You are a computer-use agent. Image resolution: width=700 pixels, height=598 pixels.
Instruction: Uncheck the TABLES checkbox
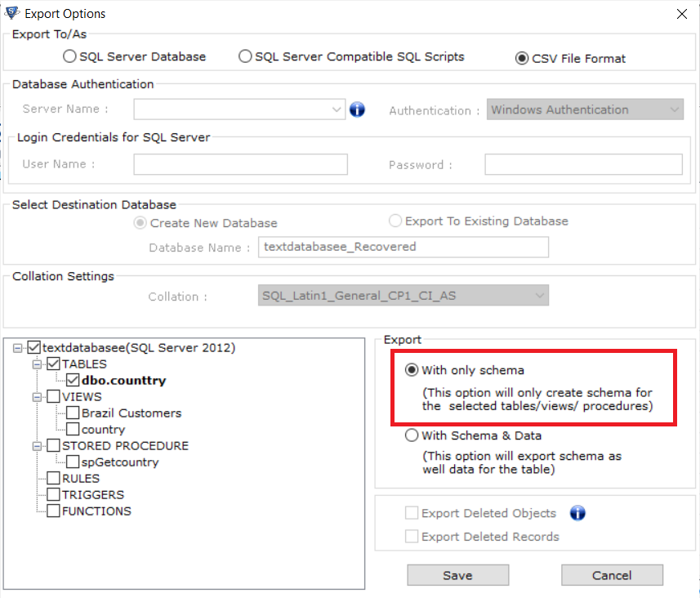coord(54,364)
